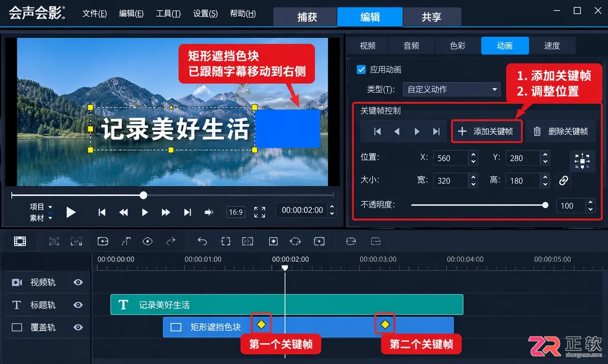Open the 文件(F) menu
The height and width of the screenshot is (364, 608).
(x=94, y=14)
